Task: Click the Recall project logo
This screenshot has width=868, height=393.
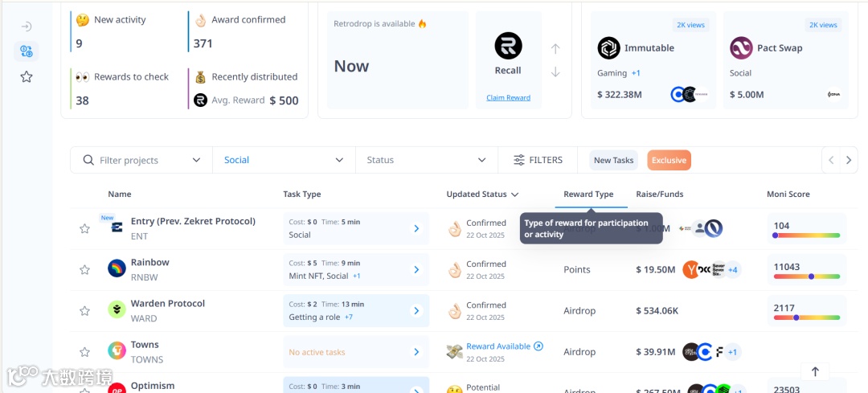Action: tap(508, 46)
